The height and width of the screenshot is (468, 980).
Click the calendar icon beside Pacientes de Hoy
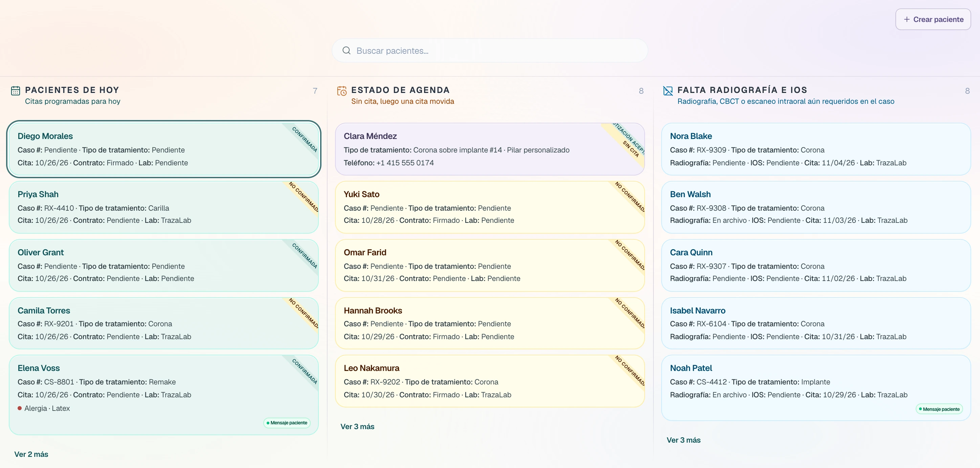click(x=15, y=91)
